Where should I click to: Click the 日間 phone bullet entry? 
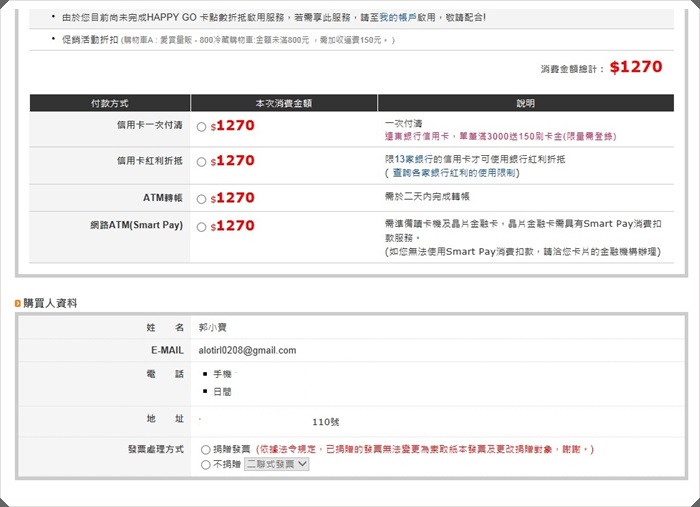coord(220,392)
